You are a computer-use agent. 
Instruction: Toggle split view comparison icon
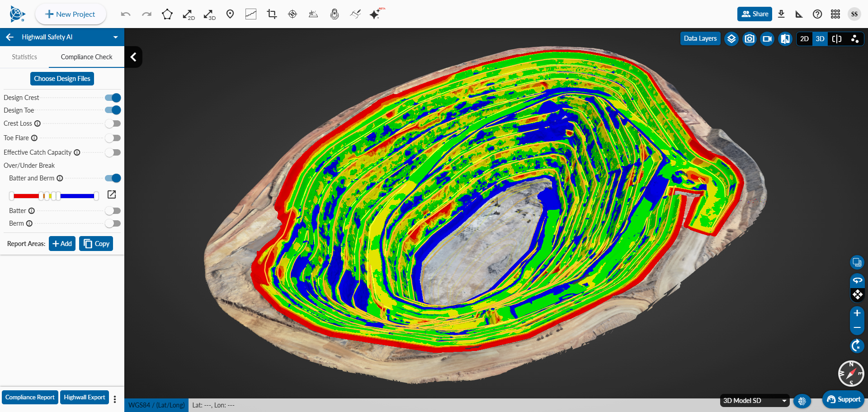click(837, 39)
